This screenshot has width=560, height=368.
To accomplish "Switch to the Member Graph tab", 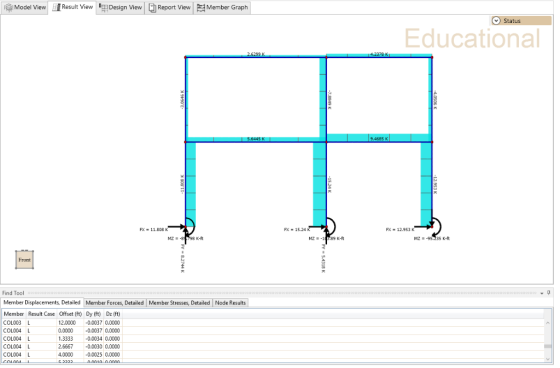I will (x=222, y=7).
